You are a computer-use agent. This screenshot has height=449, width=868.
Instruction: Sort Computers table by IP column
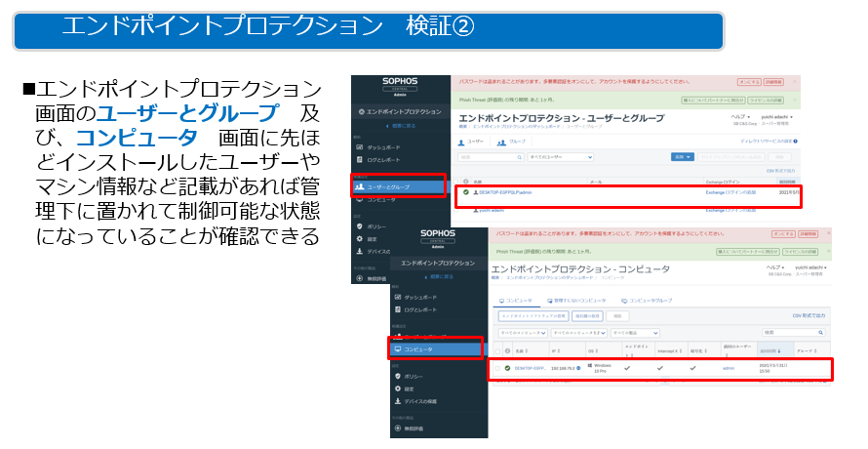click(x=556, y=351)
